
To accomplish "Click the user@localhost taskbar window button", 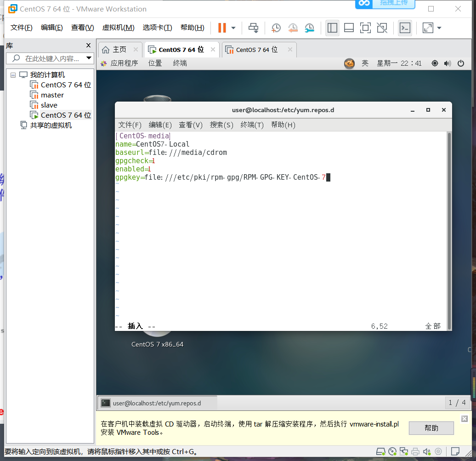I will click(x=157, y=403).
